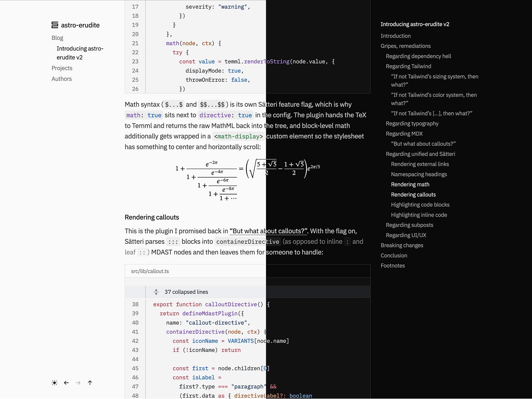
Task: Open the Blog navigation item
Action: coord(57,38)
